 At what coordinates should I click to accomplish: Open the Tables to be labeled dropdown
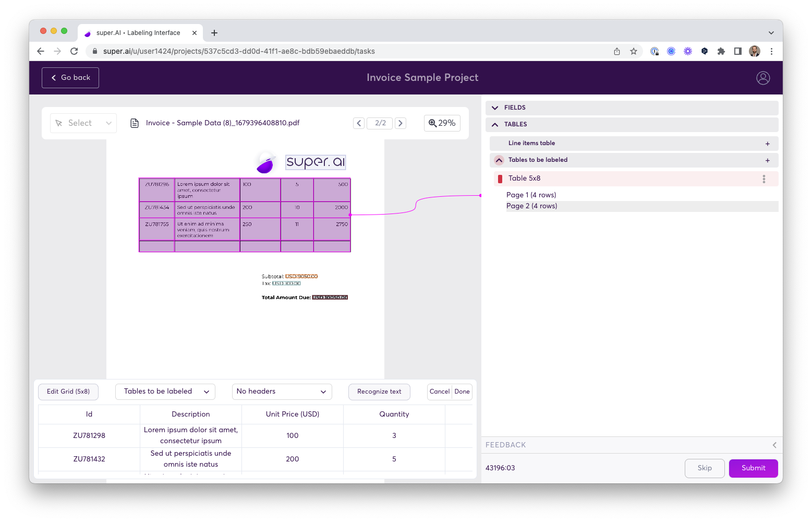[165, 391]
